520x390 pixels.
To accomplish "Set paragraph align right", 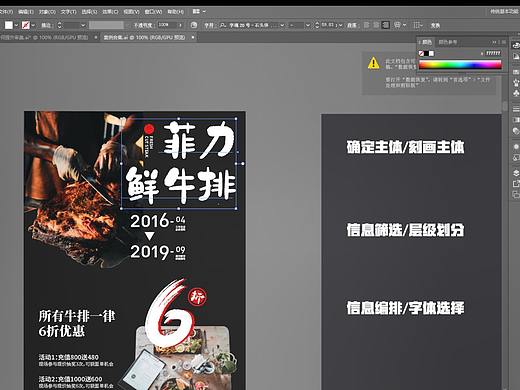I will [x=386, y=25].
